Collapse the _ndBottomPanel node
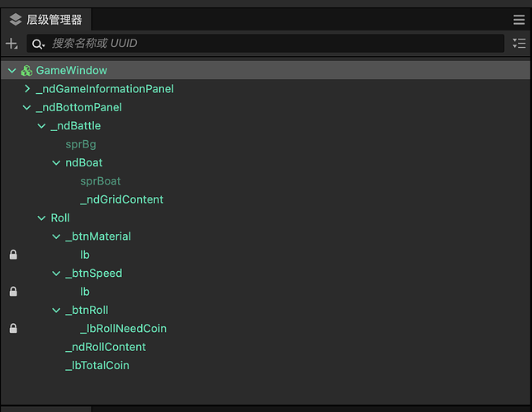Image resolution: width=532 pixels, height=412 pixels. [x=27, y=108]
